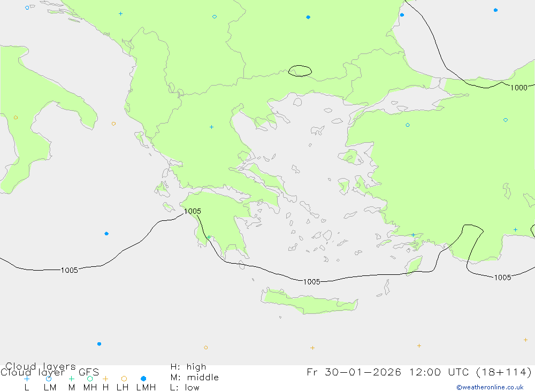Click the filled blue 'LMH' legend symbol
This screenshot has height=392, width=535.
[143, 379]
